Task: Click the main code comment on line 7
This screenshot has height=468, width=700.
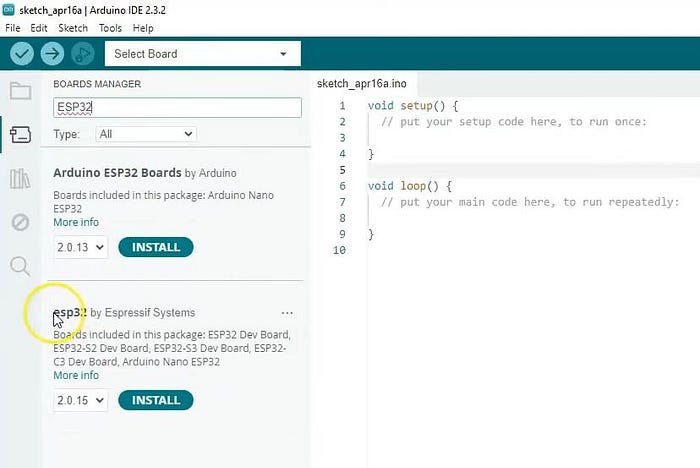Action: 530,202
